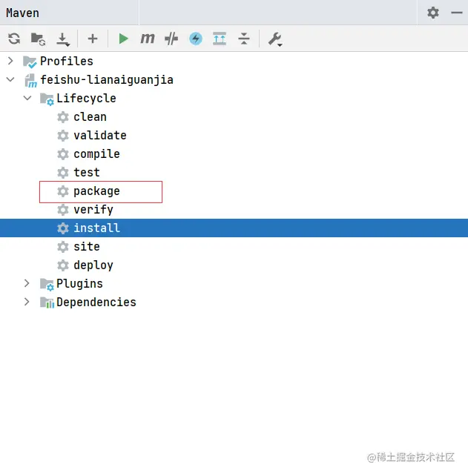
Task: Click feishu-lianaiguanjia Maven module icon
Action: (x=30, y=81)
